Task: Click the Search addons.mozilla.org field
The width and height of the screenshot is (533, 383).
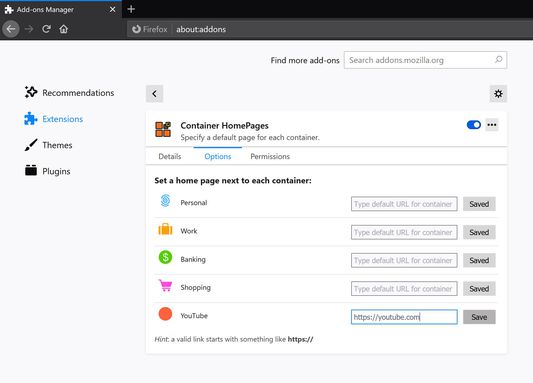Action: (x=425, y=60)
